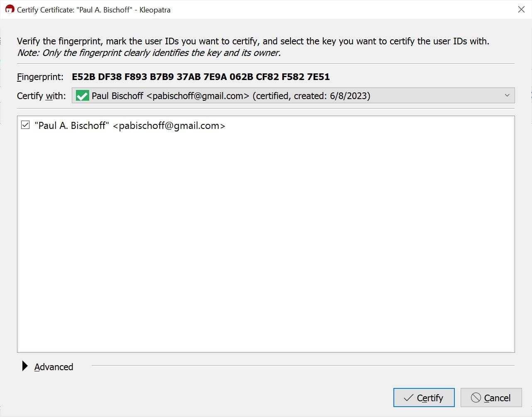Open the Certify with key dropdown

point(293,95)
